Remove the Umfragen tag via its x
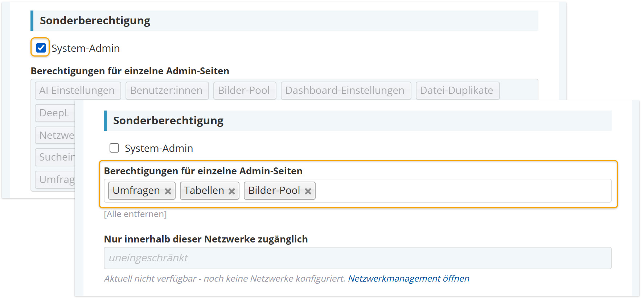 point(168,191)
